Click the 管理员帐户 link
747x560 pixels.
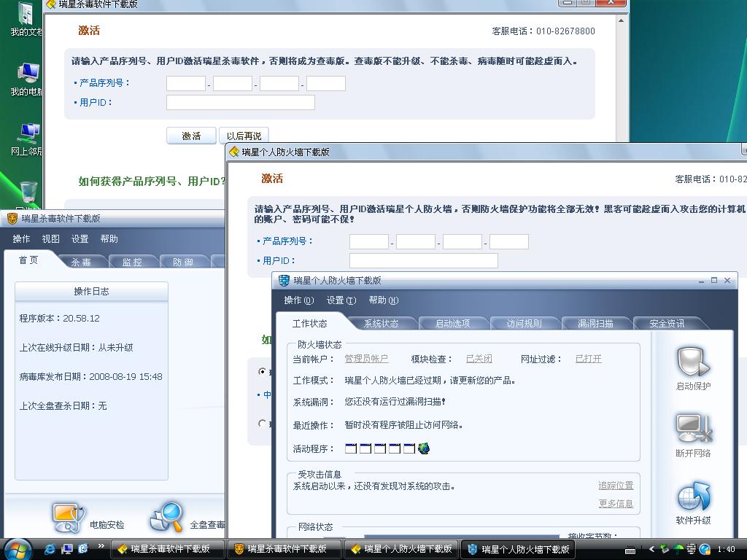coord(366,359)
